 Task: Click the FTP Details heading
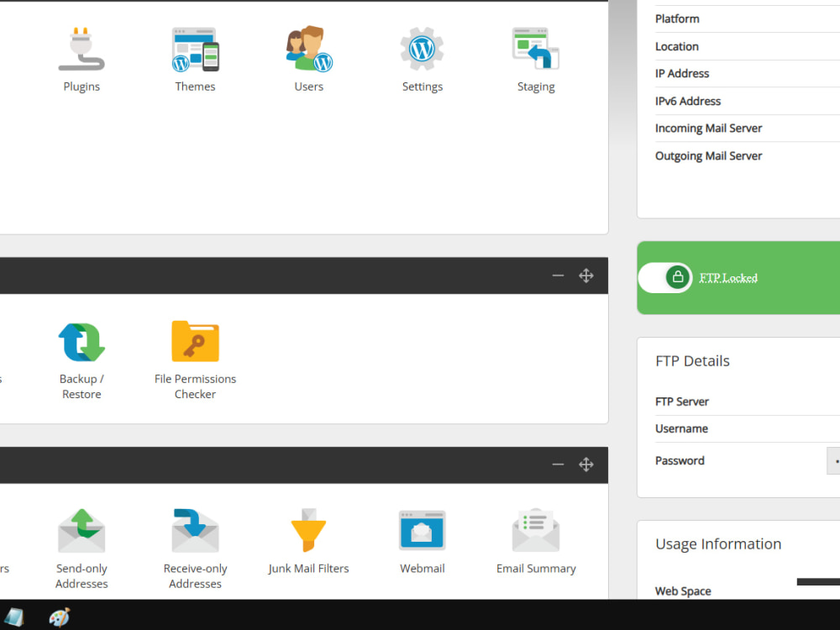[692, 361]
